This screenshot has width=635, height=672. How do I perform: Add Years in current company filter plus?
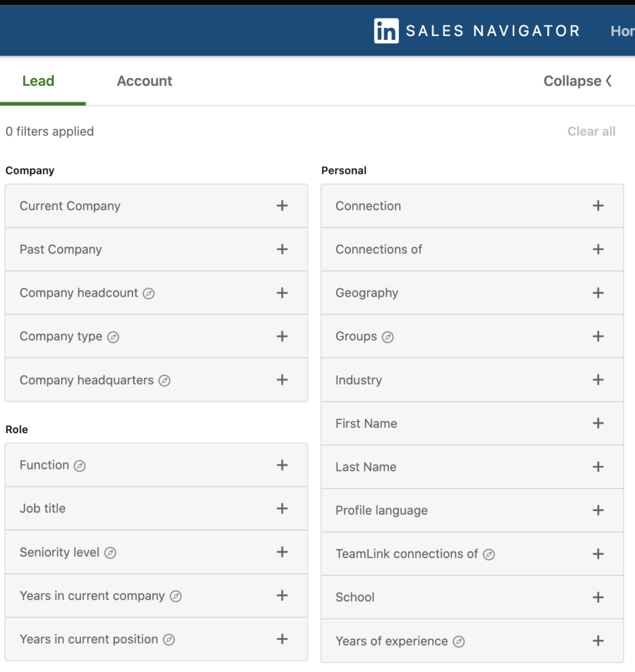point(282,595)
